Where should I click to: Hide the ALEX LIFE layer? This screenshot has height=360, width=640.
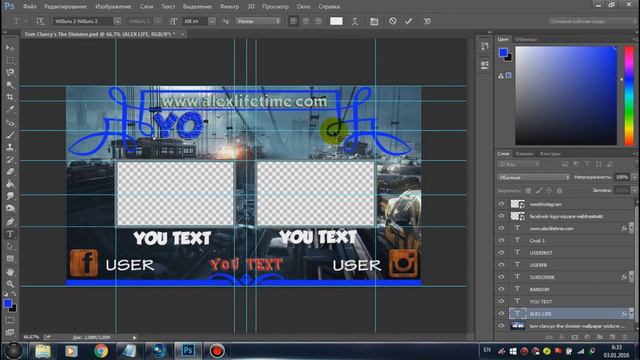tap(501, 313)
